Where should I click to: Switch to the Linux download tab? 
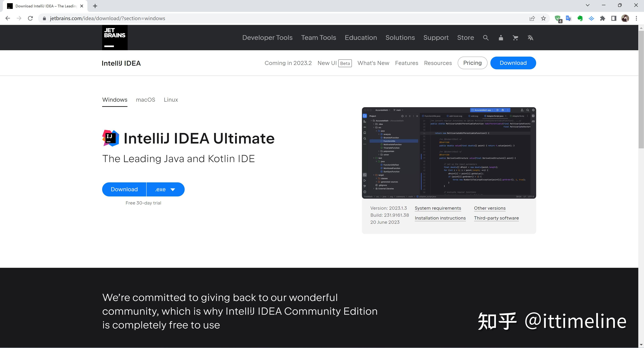click(x=171, y=100)
